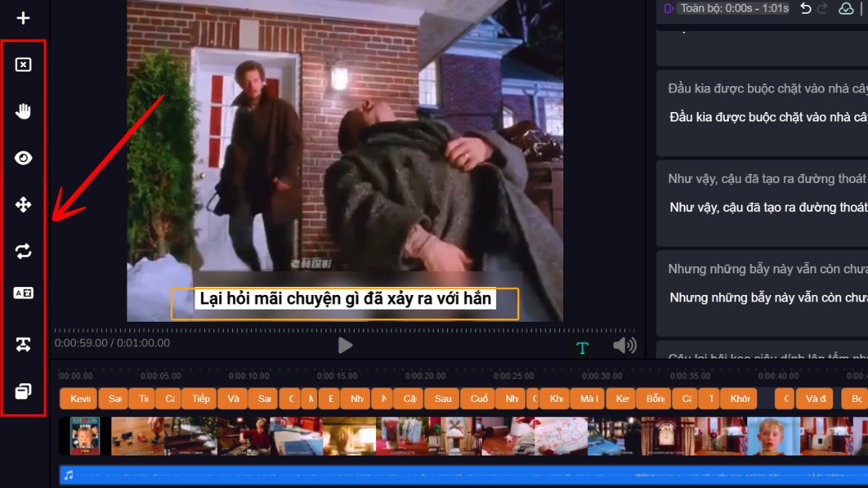Select the 'Cậ' subtitle clip
The height and width of the screenshot is (488, 868).
(x=409, y=398)
